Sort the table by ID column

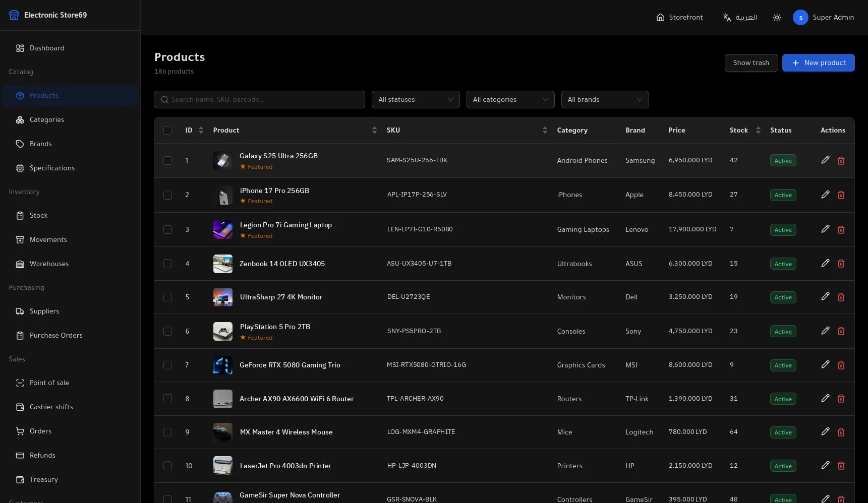point(201,131)
